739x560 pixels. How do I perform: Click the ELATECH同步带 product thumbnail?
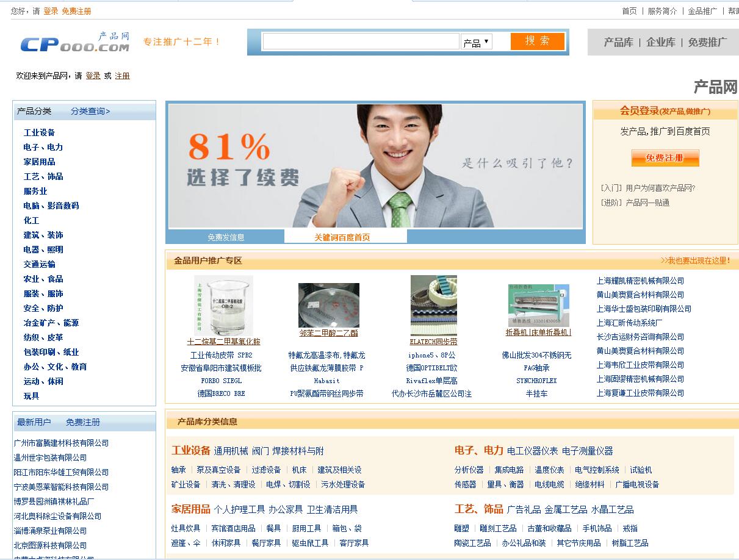click(x=433, y=306)
